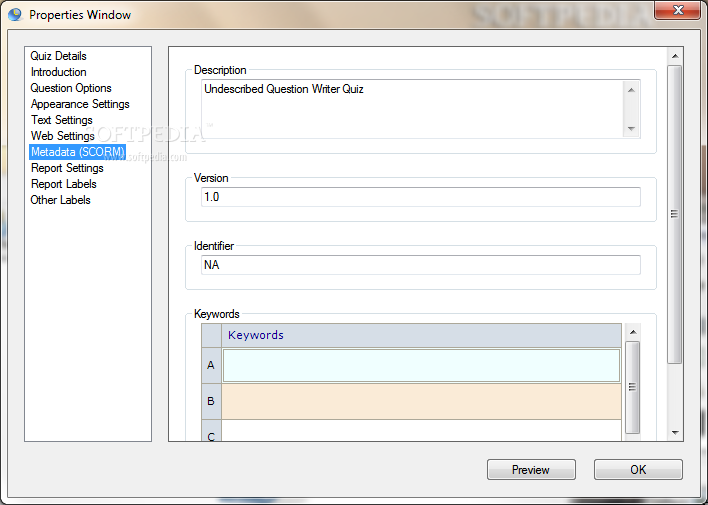Image resolution: width=708 pixels, height=505 pixels.
Task: Click the Keywords column header
Action: 421,335
